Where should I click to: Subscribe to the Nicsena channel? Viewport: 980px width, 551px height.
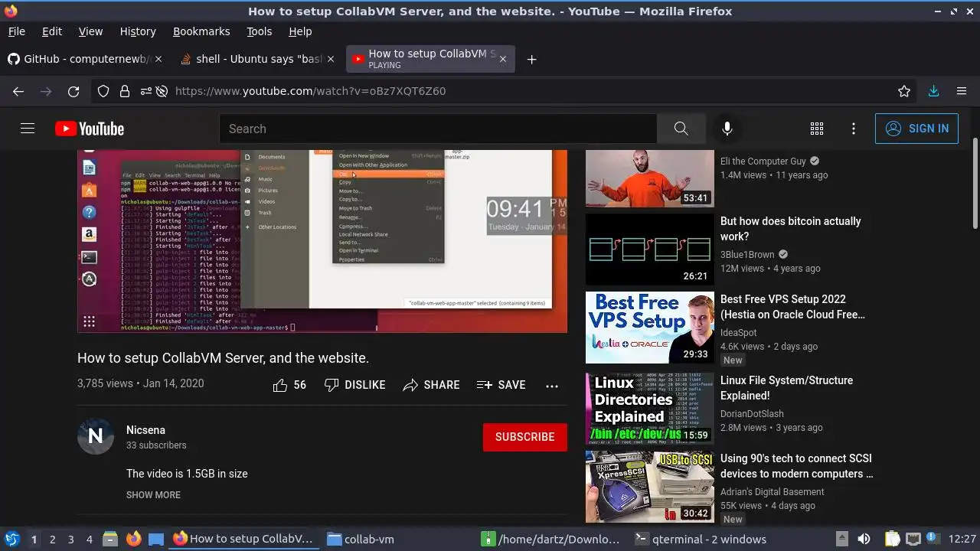pyautogui.click(x=525, y=437)
